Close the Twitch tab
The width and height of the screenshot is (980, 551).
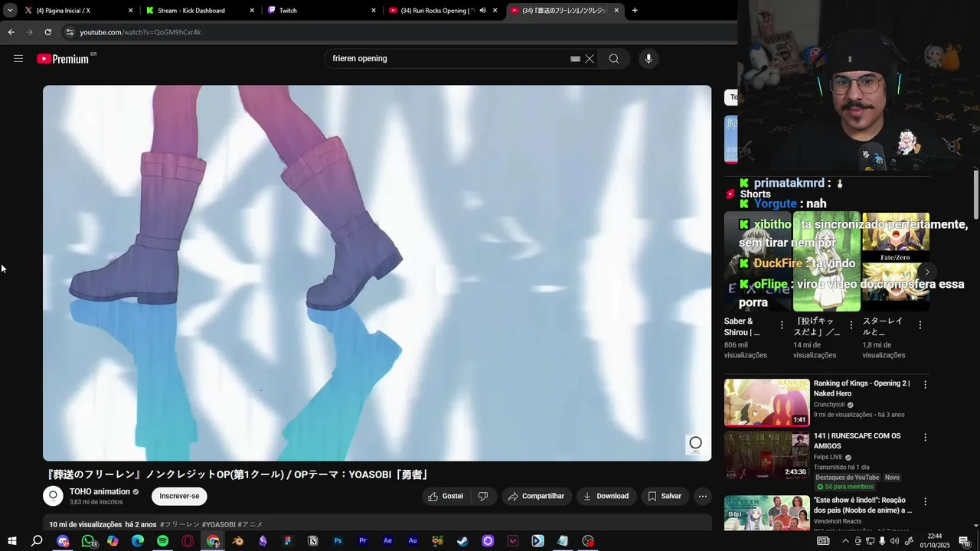(x=374, y=11)
